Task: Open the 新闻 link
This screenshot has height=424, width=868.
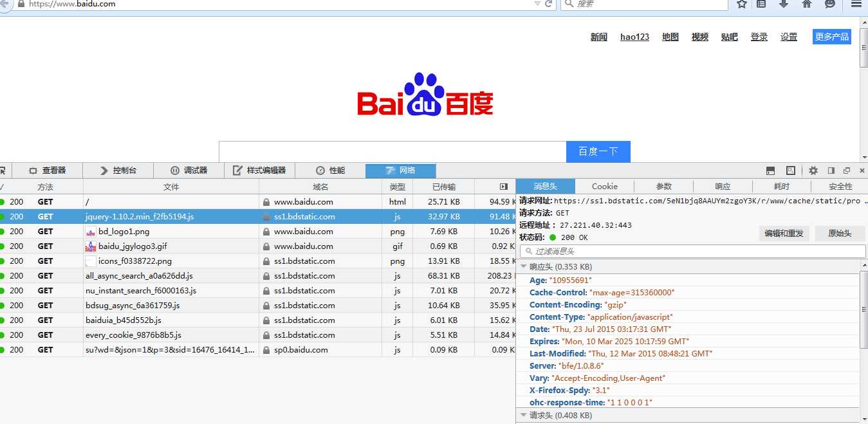Action: (599, 37)
